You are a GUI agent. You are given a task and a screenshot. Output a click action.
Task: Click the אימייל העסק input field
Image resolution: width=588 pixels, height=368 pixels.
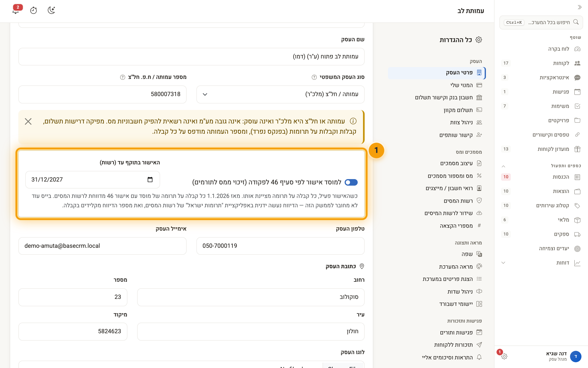pyautogui.click(x=102, y=246)
